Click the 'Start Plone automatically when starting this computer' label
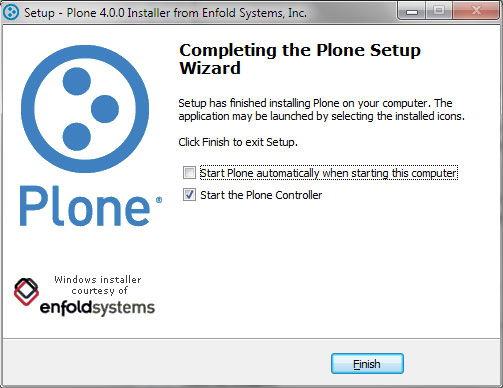The width and height of the screenshot is (503, 388). coord(329,173)
